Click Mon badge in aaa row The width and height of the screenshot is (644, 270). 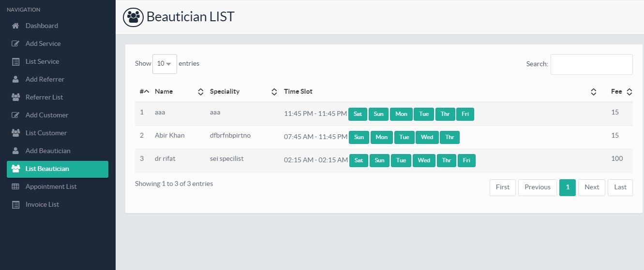pos(401,114)
